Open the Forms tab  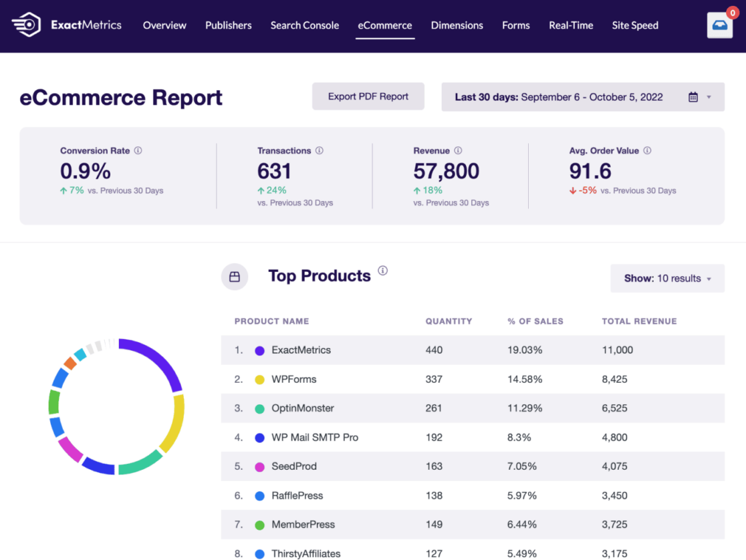tap(516, 25)
